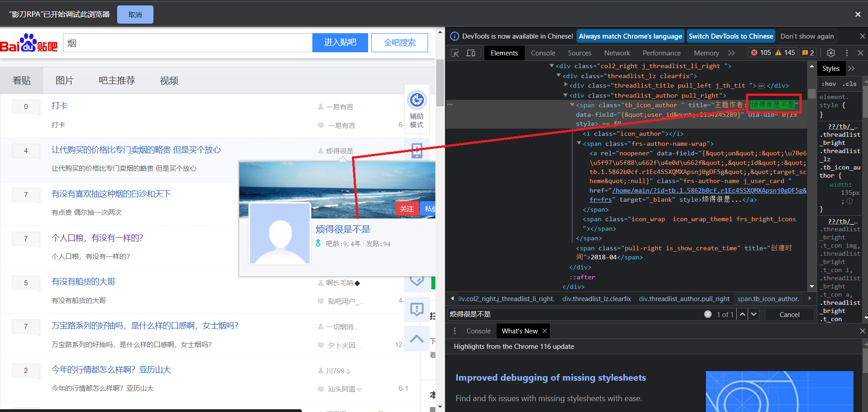Open the DevTools three-dot customize menu
This screenshot has width=868, height=412.
[x=847, y=53]
